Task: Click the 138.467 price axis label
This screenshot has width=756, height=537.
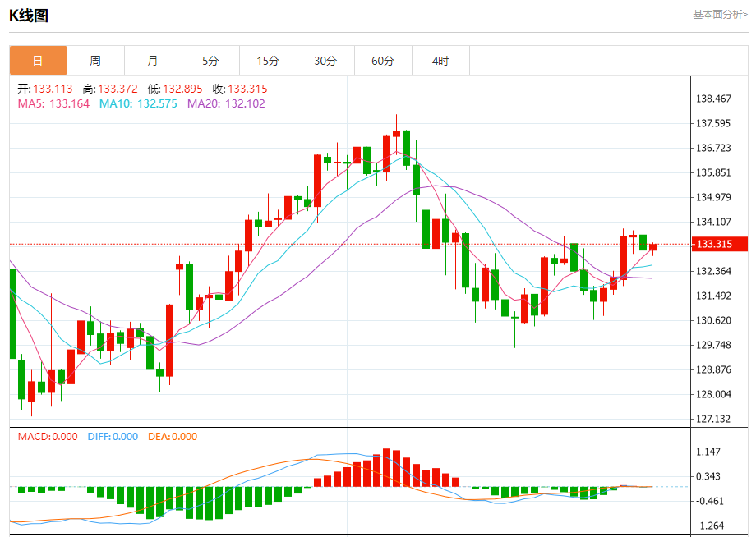Action: [x=713, y=99]
